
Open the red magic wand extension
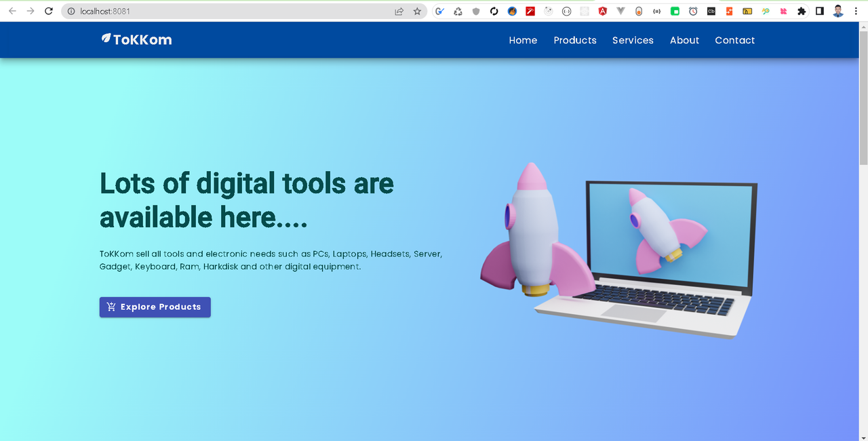tap(530, 12)
